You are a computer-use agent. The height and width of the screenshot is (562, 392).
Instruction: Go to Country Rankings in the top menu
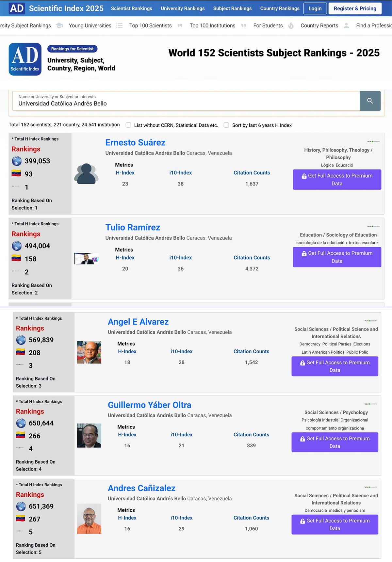coord(280,8)
